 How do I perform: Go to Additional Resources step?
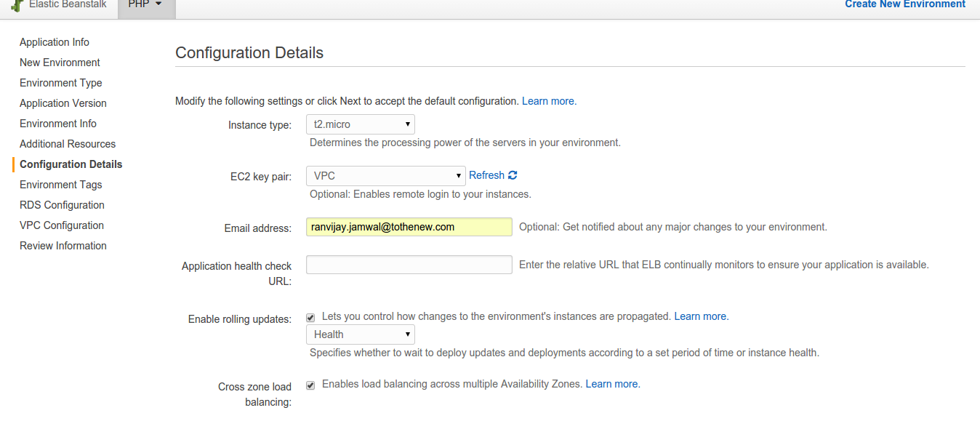(68, 144)
